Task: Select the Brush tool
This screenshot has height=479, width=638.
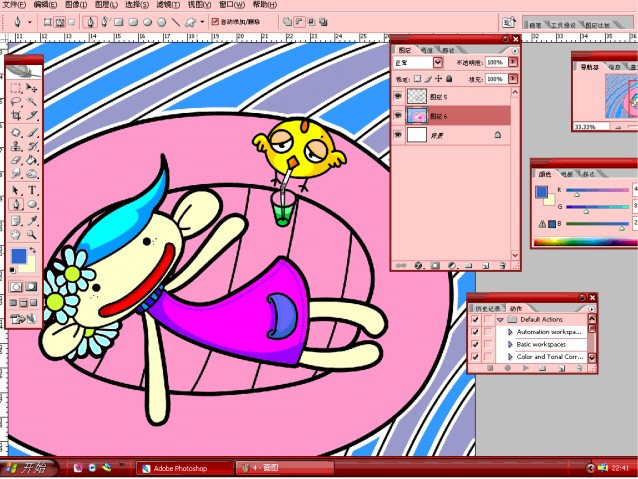Action: [x=31, y=133]
